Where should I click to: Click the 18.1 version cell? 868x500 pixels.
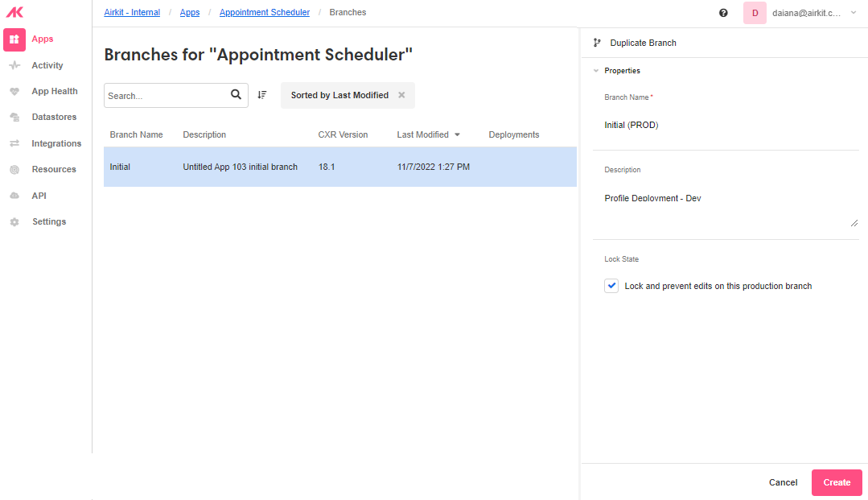327,167
